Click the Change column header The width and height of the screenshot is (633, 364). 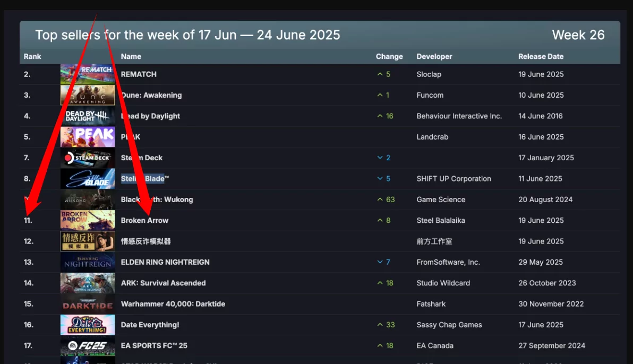(x=389, y=56)
